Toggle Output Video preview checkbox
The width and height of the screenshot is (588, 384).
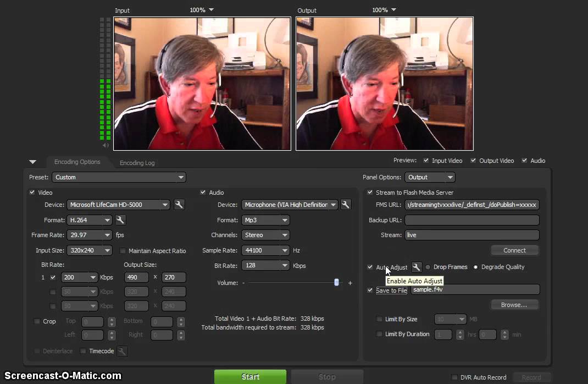[473, 160]
